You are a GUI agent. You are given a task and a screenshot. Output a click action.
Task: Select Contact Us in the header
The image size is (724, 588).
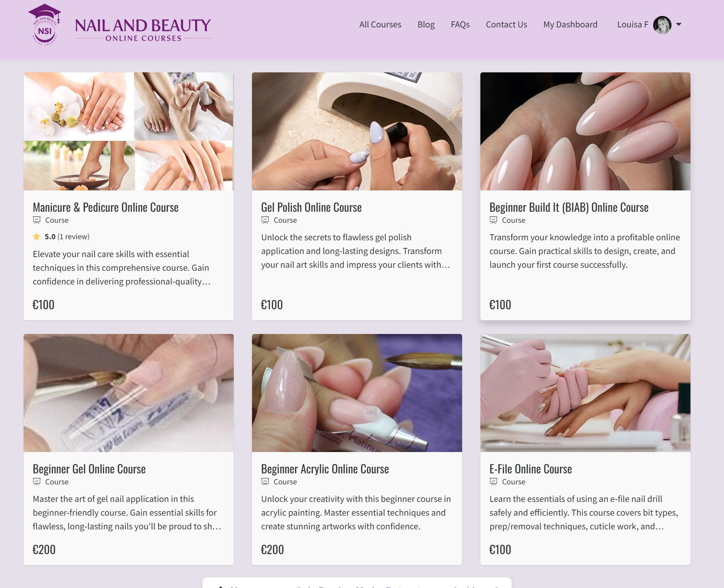pyautogui.click(x=506, y=24)
